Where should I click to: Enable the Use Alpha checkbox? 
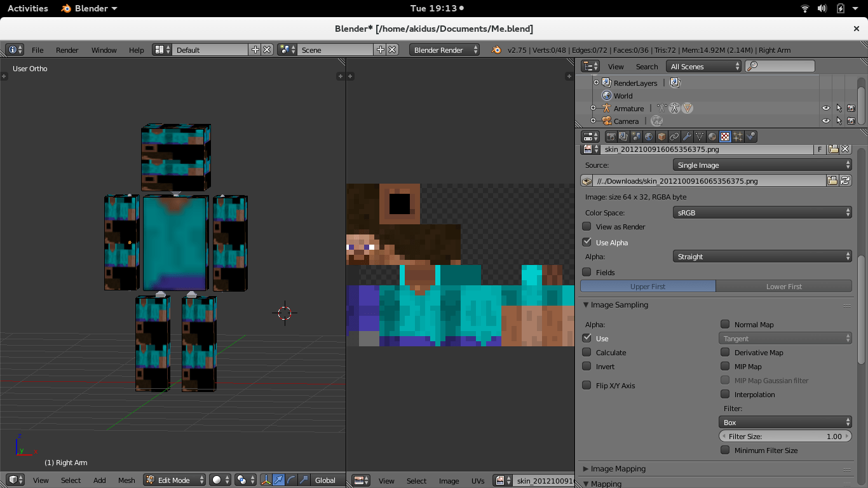pyautogui.click(x=586, y=242)
